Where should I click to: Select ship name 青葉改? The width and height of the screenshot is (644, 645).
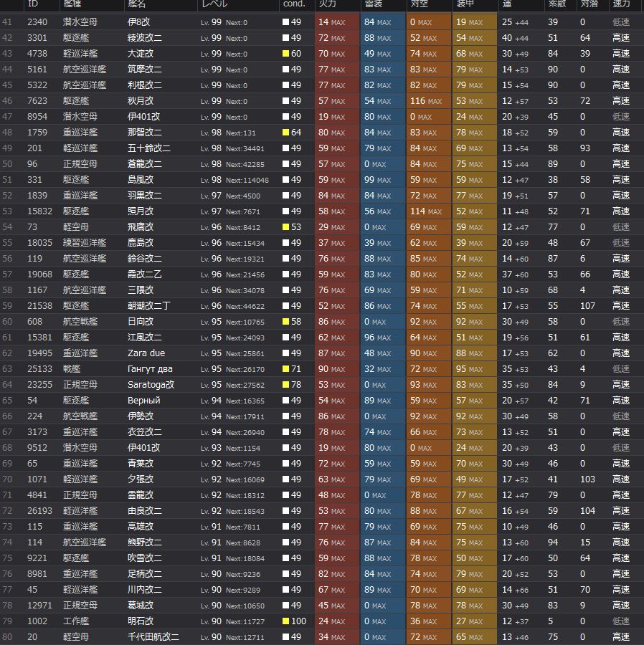click(x=141, y=464)
